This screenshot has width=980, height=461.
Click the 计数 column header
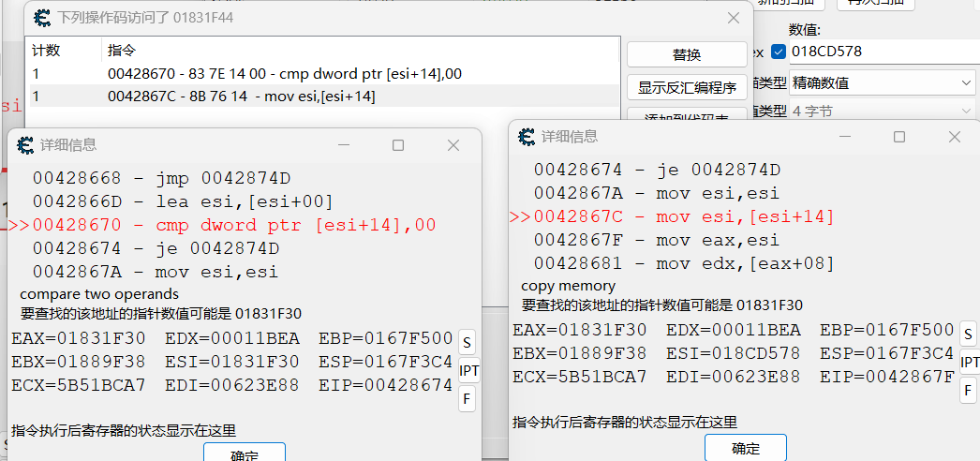point(47,50)
